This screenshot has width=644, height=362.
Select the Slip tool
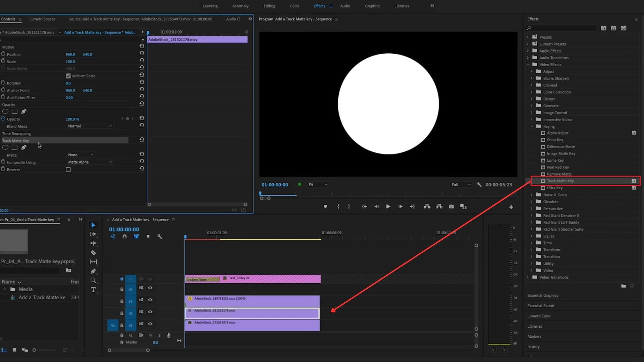94,262
